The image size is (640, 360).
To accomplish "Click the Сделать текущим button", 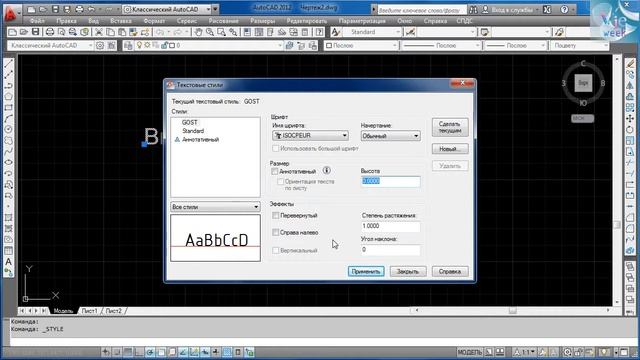I will [x=450, y=127].
